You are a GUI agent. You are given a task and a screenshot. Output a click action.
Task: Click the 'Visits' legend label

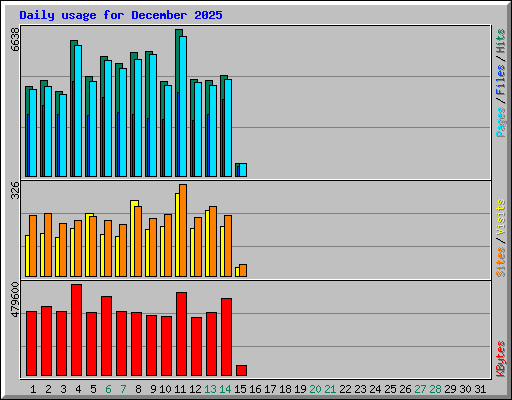tap(501, 217)
